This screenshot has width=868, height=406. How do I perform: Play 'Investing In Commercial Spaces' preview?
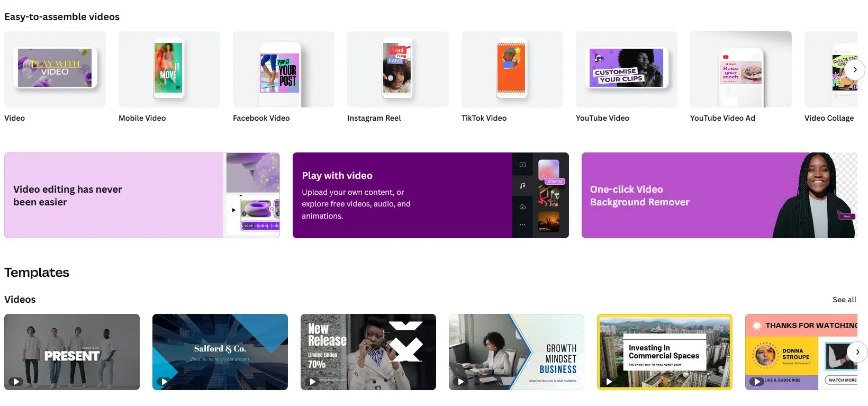click(x=609, y=381)
